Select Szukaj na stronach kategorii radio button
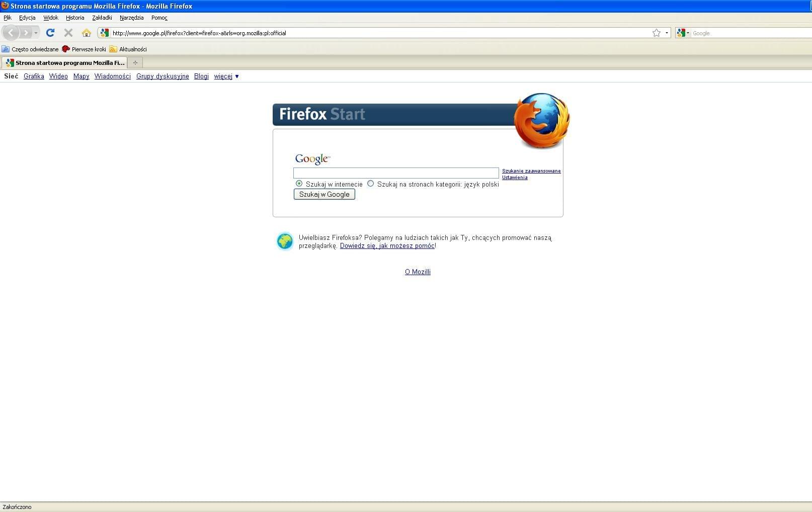 (371, 184)
